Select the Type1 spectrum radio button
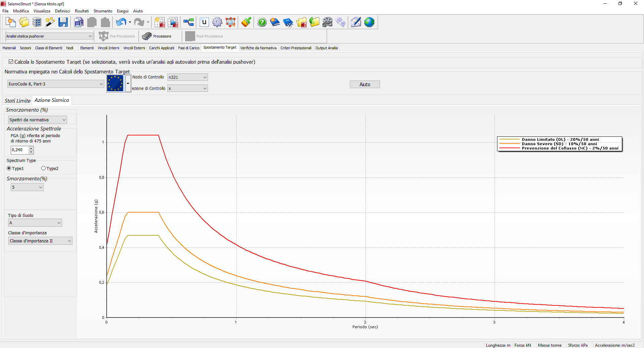Viewport: 644px width, 348px height. (9, 168)
